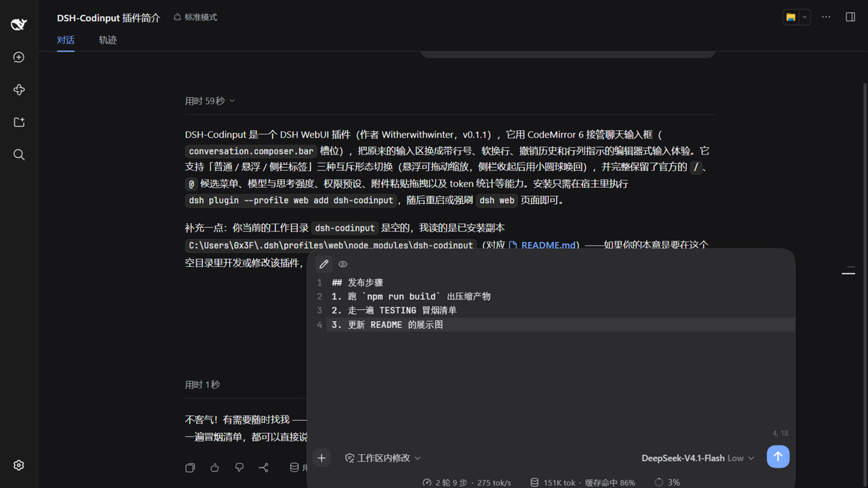This screenshot has width=868, height=488.
Task: Switch to the 轨迹 tab
Action: click(x=108, y=40)
